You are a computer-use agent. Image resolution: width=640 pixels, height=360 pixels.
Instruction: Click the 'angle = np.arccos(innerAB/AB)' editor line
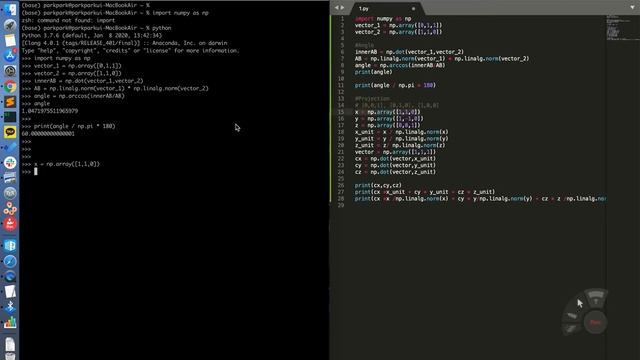click(x=400, y=65)
